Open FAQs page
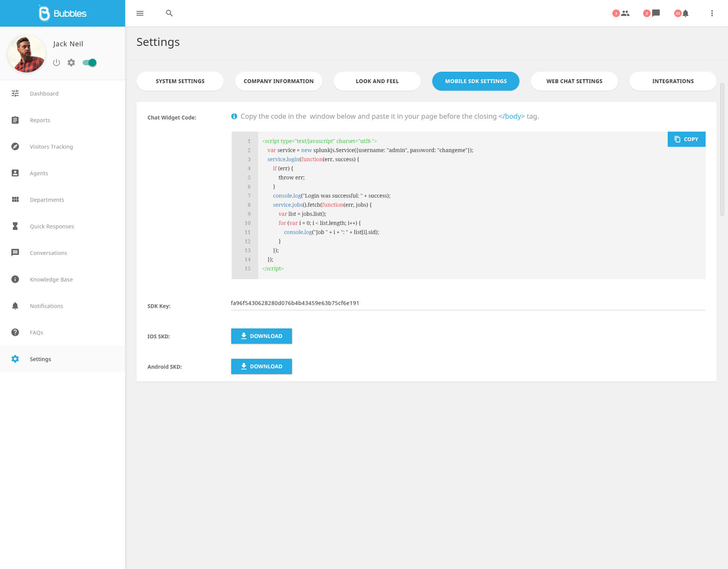 (63, 332)
